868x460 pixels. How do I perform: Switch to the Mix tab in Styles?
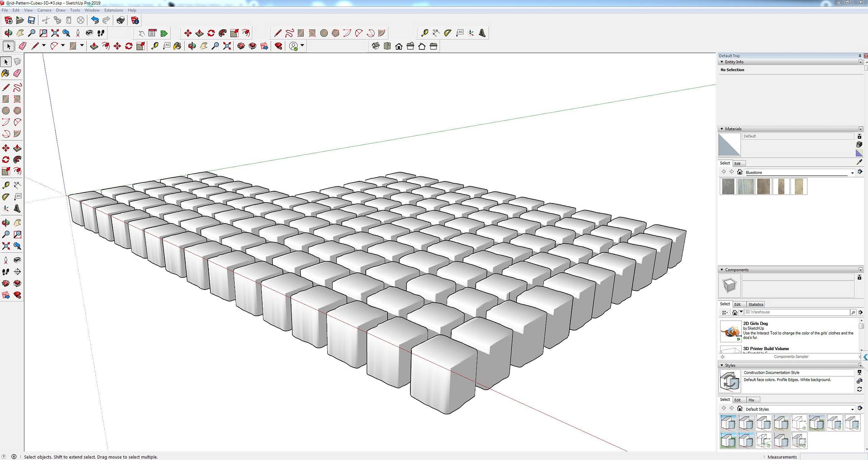pos(751,400)
